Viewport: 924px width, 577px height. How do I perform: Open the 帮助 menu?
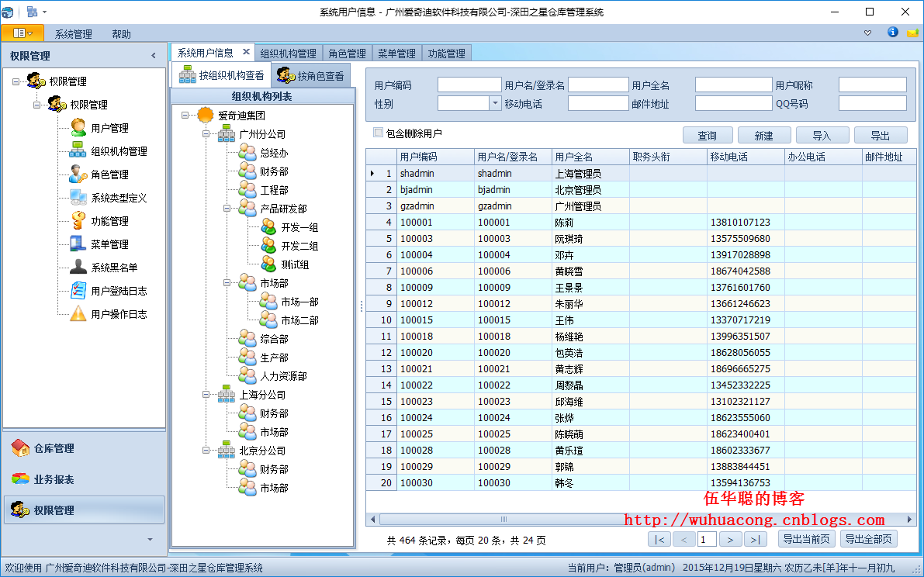coord(121,34)
